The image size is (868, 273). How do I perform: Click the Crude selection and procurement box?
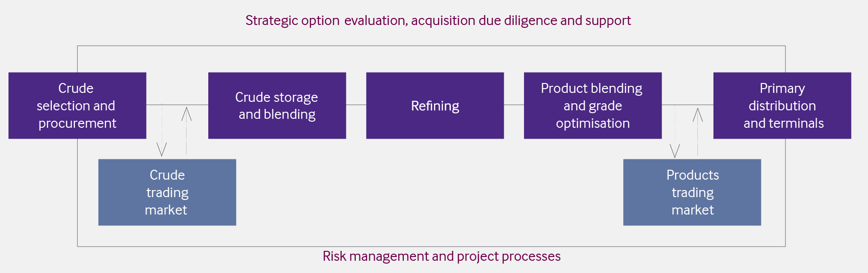[77, 106]
